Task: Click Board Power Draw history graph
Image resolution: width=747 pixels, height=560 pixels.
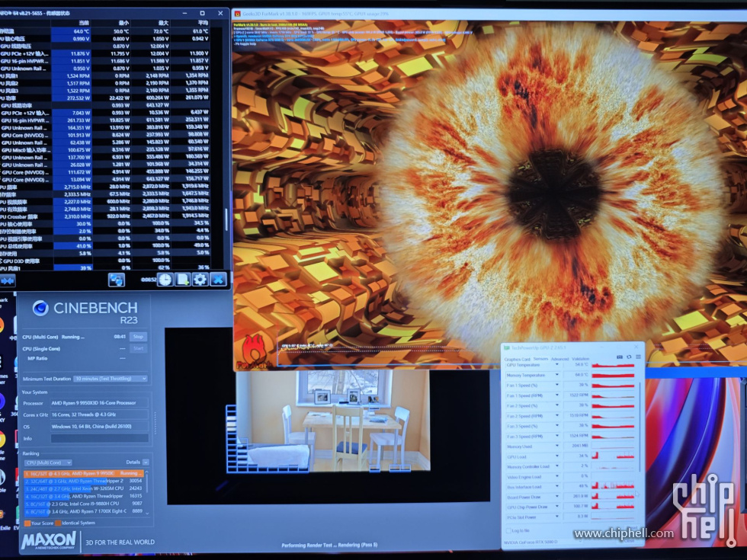Action: (x=613, y=497)
